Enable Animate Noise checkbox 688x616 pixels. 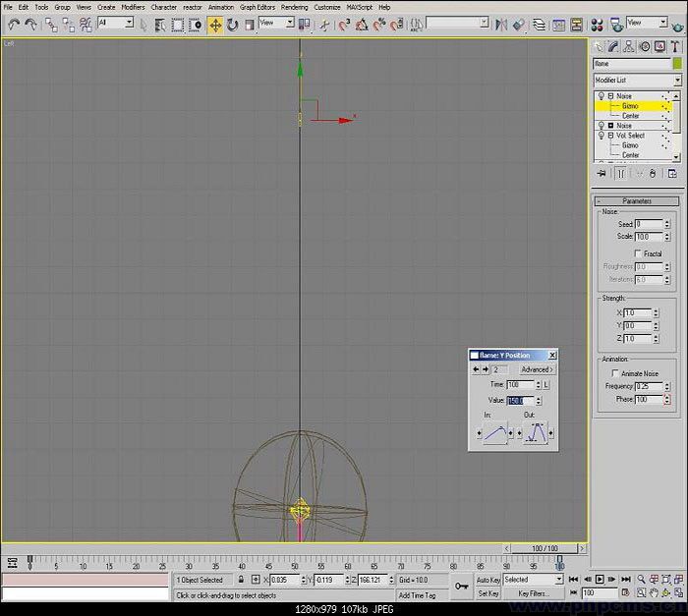point(615,373)
